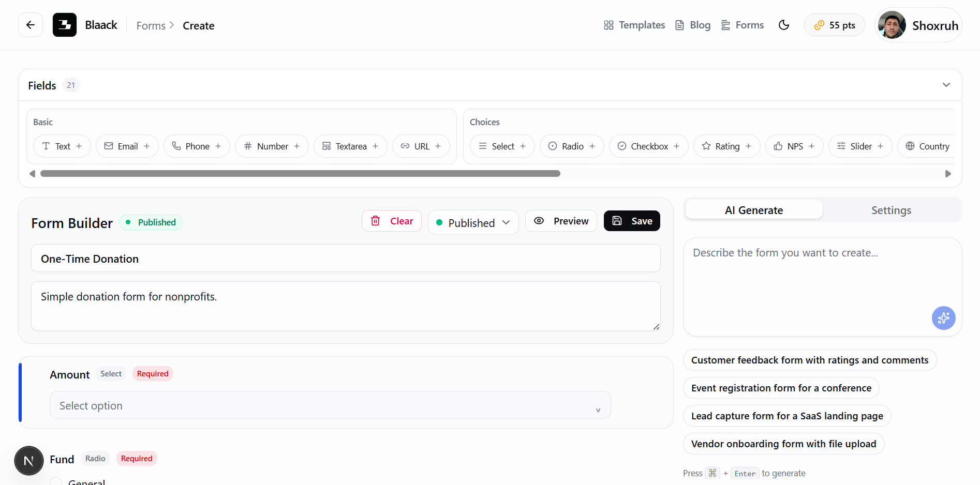Click the Radio circle icon
This screenshot has width=980, height=485.
(x=553, y=146)
